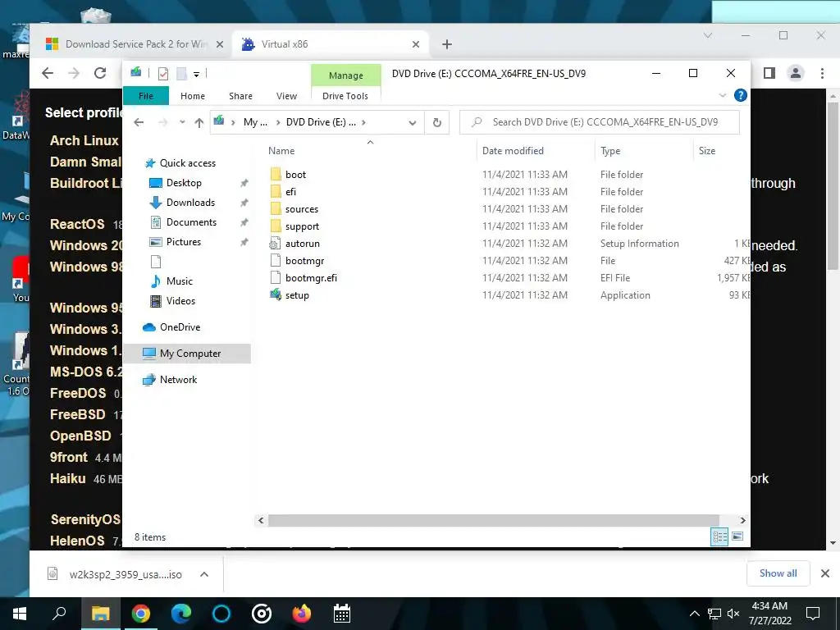
Task: Select Downloads in navigation pane
Action: tap(190, 203)
